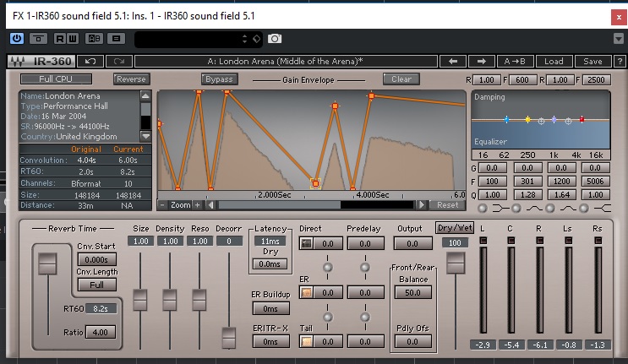Click the redo arrow button
Screen dimensions: 628x364
pos(119,61)
